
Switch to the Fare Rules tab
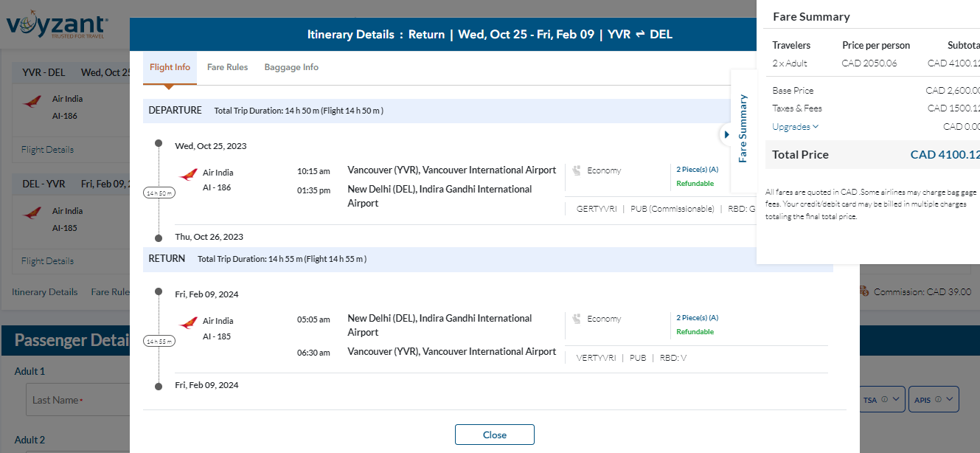[x=227, y=67]
